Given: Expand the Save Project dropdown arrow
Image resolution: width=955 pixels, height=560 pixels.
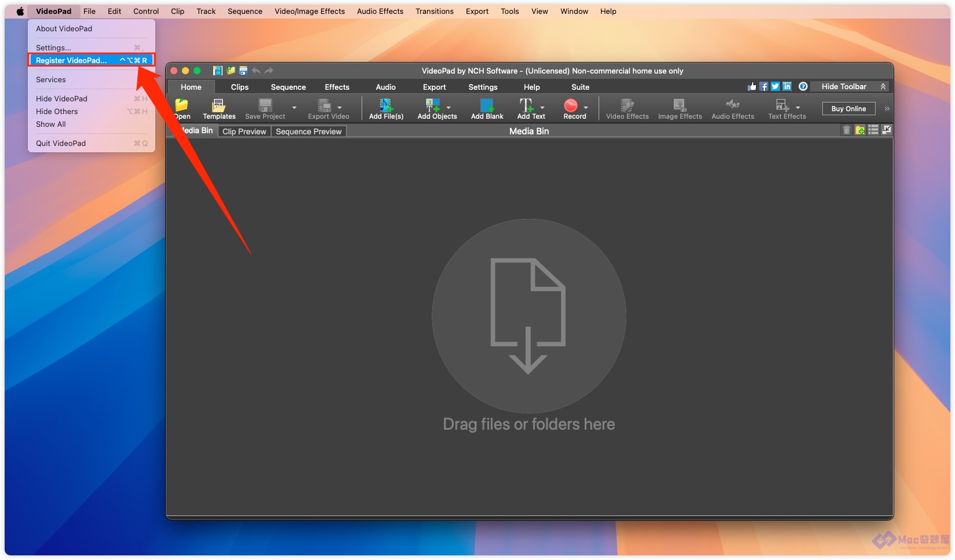Looking at the screenshot, I should click(x=294, y=108).
